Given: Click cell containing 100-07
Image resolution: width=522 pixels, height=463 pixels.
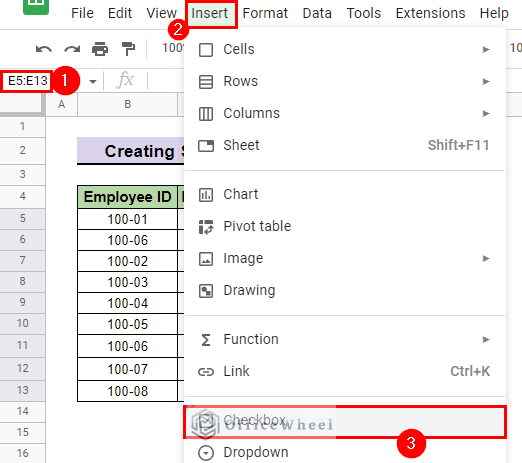Looking at the screenshot, I should click(128, 369).
